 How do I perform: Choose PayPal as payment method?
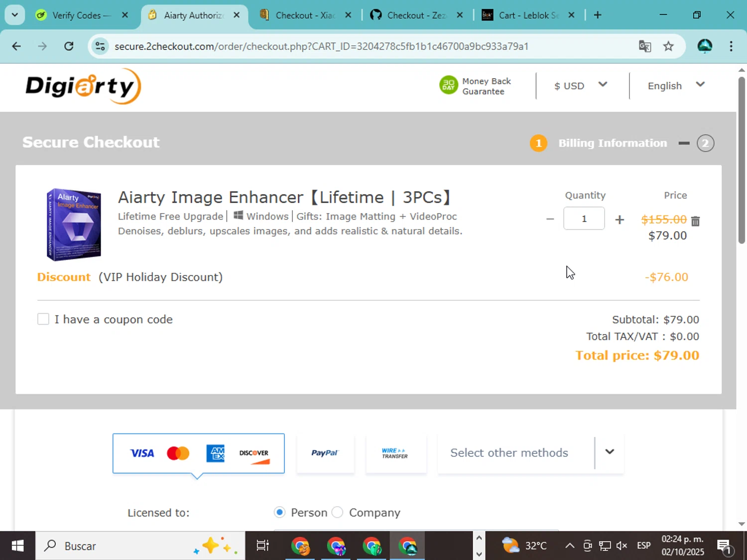(x=325, y=453)
